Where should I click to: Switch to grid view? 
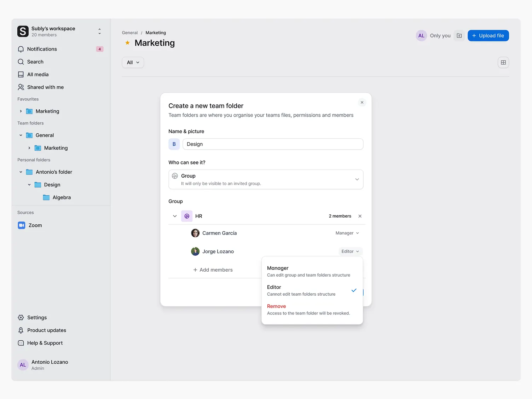[x=503, y=62]
